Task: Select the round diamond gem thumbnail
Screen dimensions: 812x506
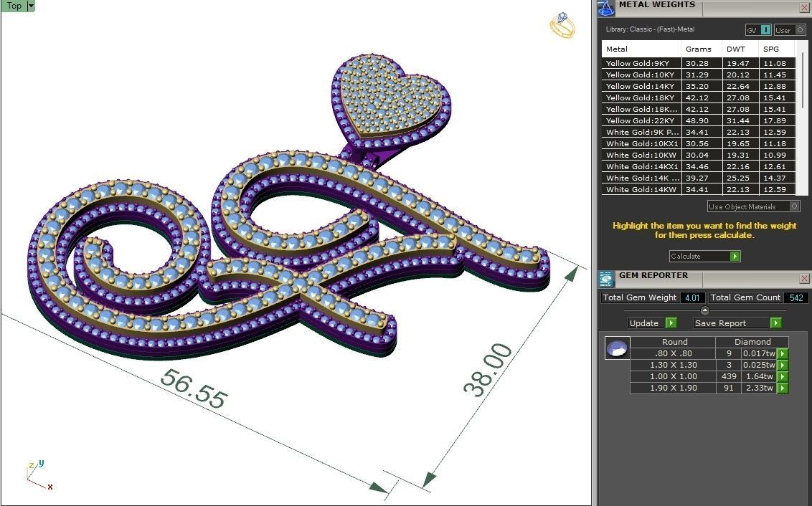Action: pyautogui.click(x=618, y=348)
